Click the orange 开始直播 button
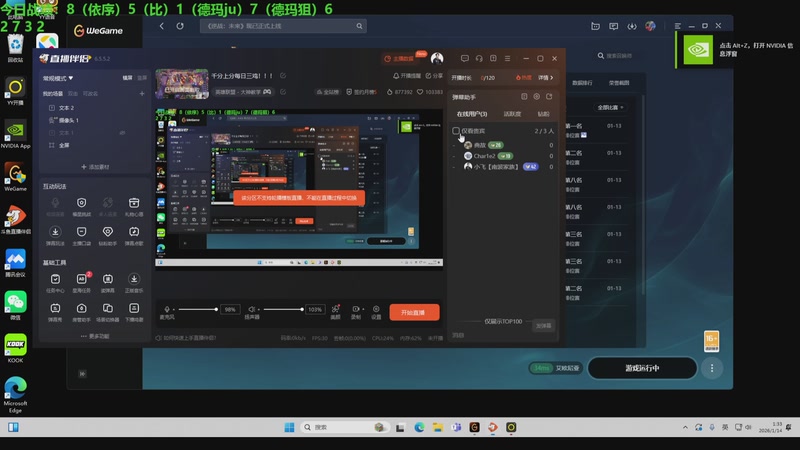The image size is (800, 450). [414, 312]
